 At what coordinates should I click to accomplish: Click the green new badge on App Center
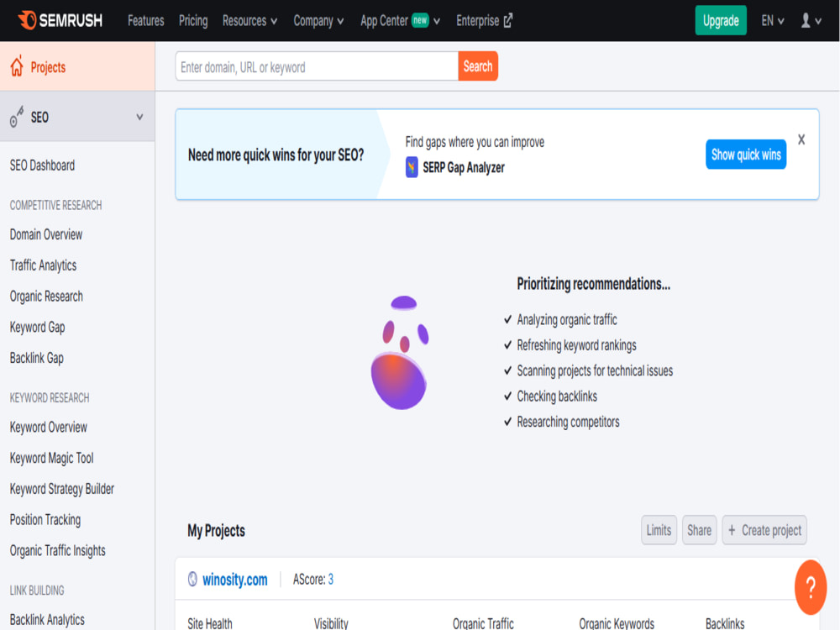click(x=420, y=20)
